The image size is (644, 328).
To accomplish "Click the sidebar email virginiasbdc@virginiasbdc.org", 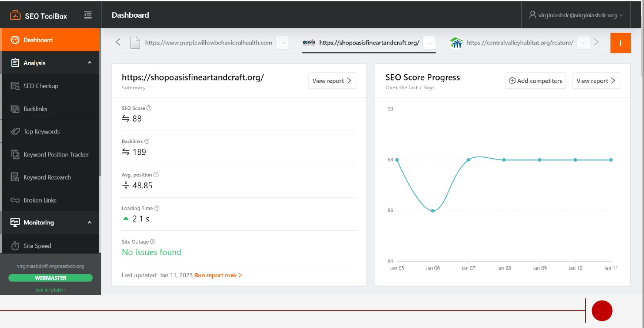I will tap(50, 266).
